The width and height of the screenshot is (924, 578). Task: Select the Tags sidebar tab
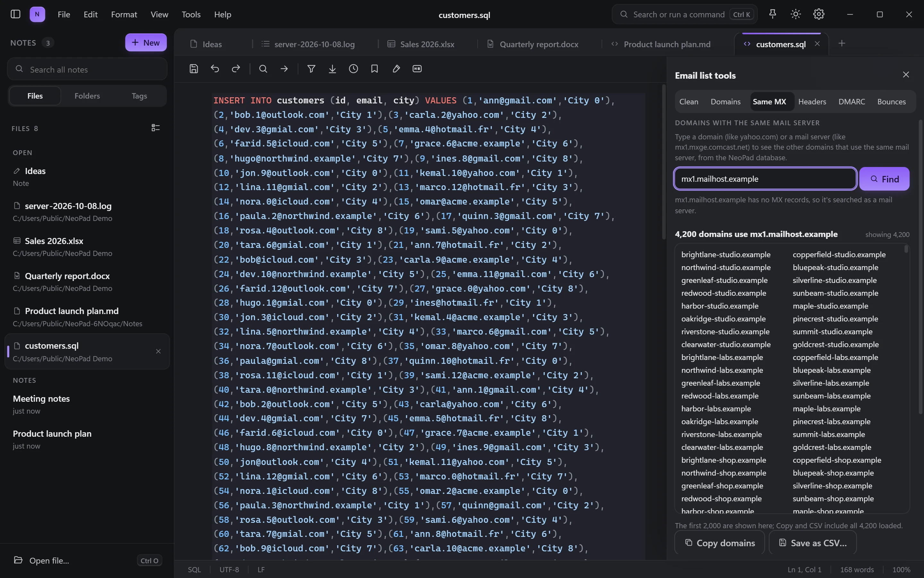[x=139, y=96]
